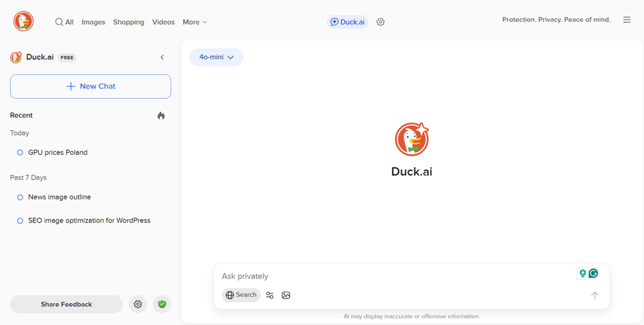Click the Recent heading text
Screen dimensions: 644x325
tap(21, 115)
